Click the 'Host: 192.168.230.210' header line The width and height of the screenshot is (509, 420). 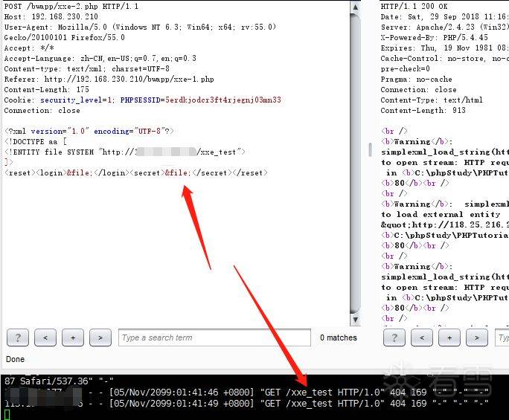pyautogui.click(x=51, y=16)
